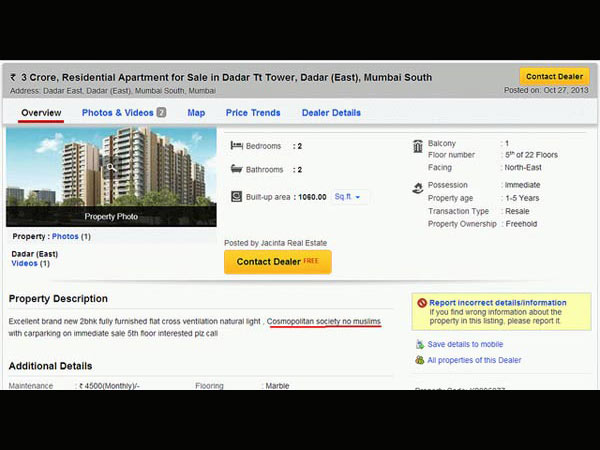Image resolution: width=600 pixels, height=450 pixels.
Task: Click the bathtub icon beside Bathrooms
Action: pos(236,169)
